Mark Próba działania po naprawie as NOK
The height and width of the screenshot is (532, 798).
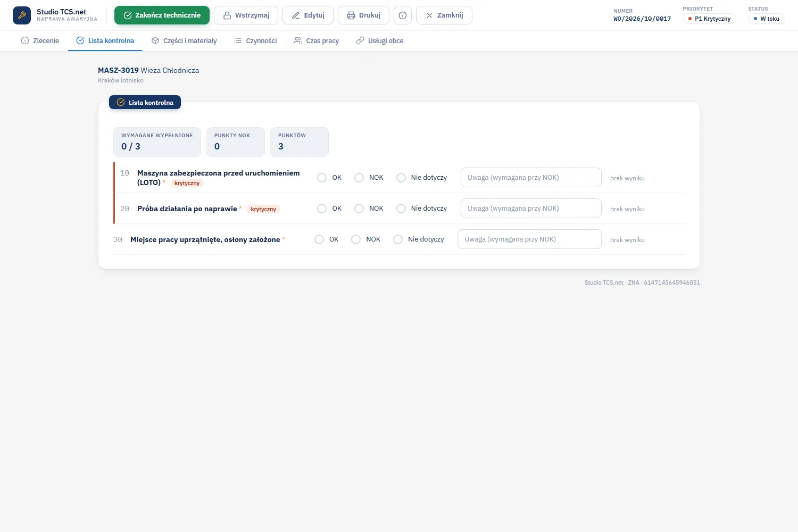pyautogui.click(x=359, y=209)
